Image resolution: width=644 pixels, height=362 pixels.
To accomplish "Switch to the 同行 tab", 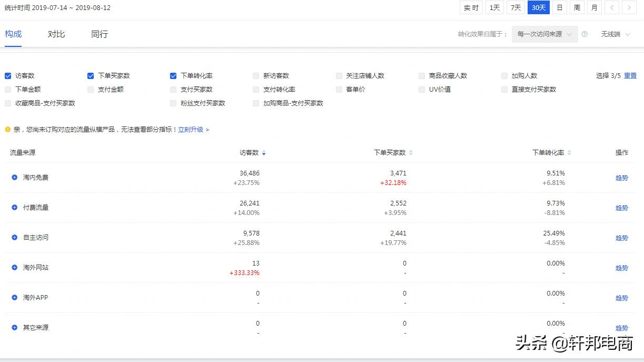I will (98, 33).
